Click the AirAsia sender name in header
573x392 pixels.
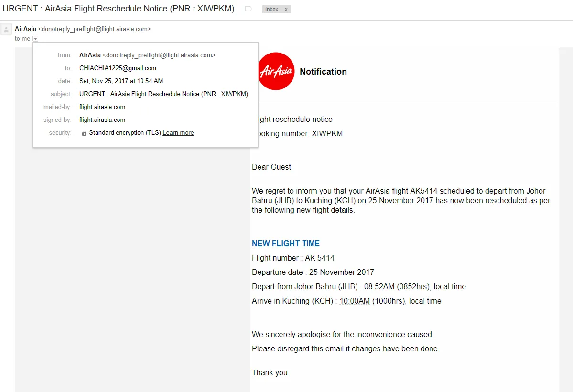pyautogui.click(x=25, y=29)
